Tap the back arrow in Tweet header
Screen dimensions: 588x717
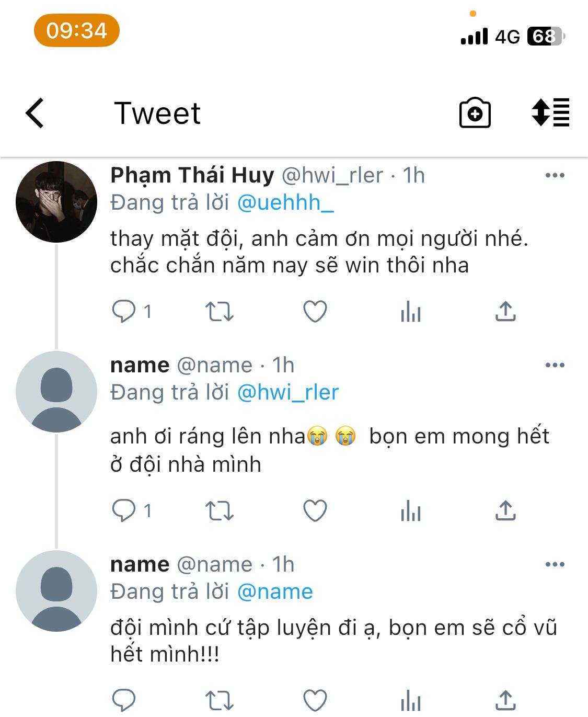pos(35,113)
